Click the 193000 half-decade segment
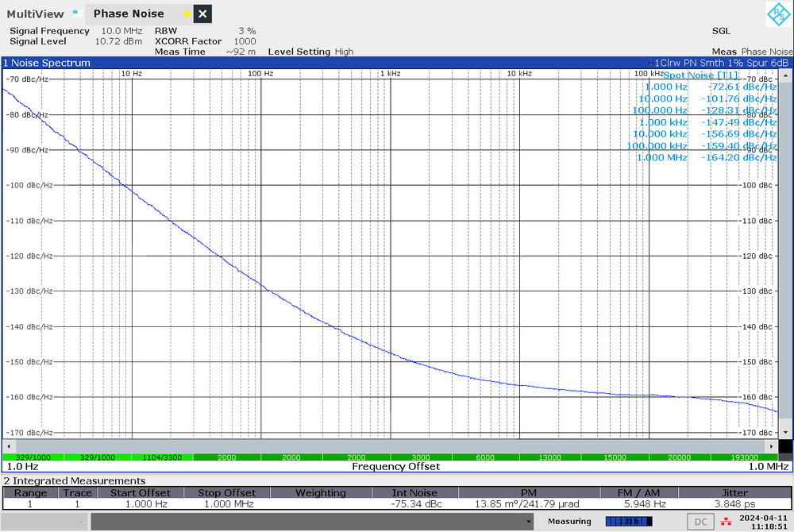 (744, 457)
